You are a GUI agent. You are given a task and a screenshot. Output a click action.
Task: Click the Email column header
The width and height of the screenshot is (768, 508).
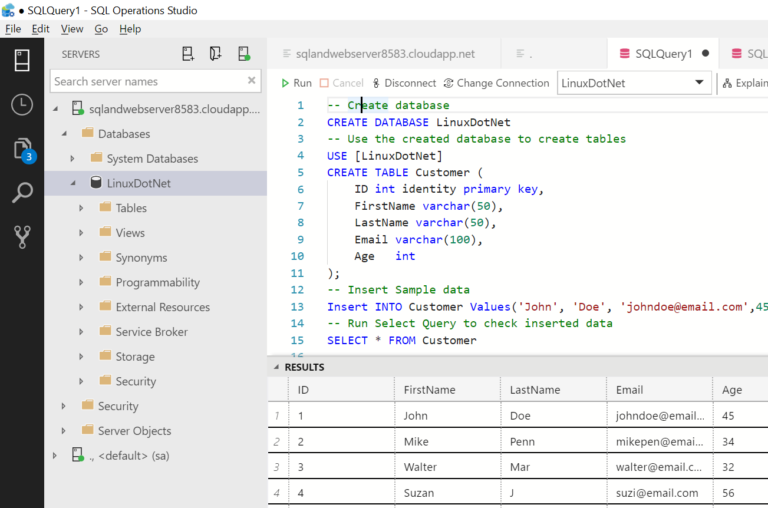pyautogui.click(x=660, y=390)
